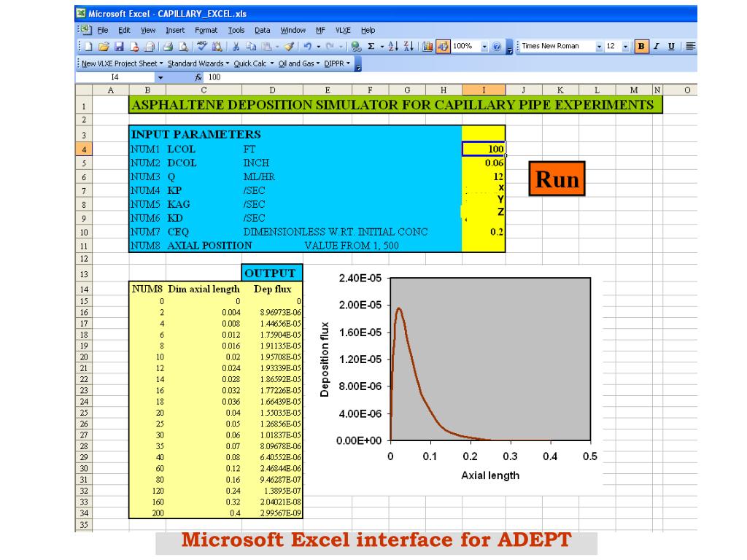Expand the Oil and Gas menu

click(x=298, y=63)
